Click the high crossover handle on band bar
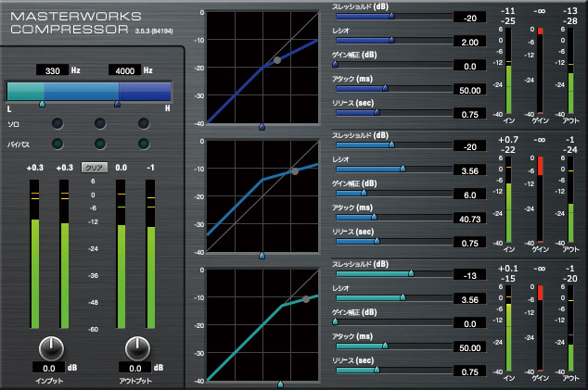The width and height of the screenshot is (588, 390). tap(118, 104)
